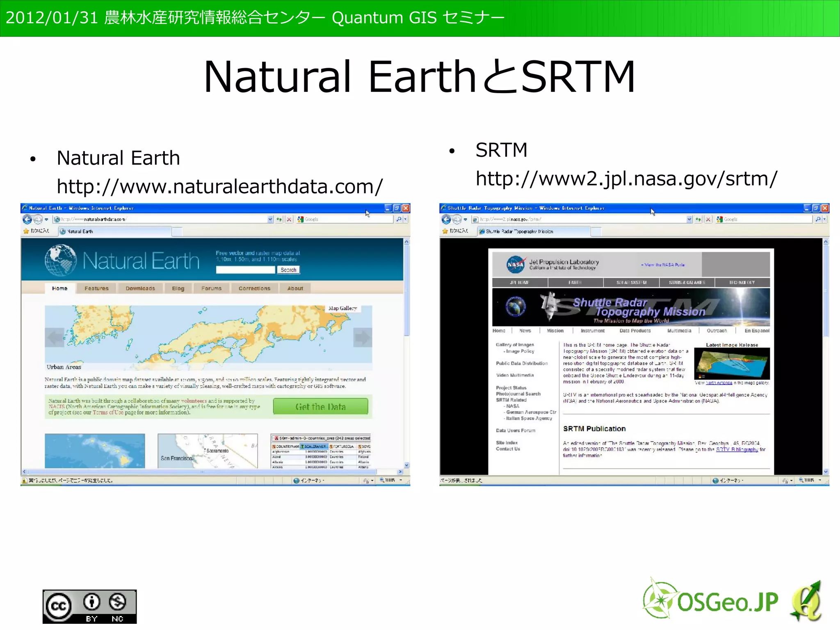Select Blog tab on Natural Earth site
Image resolution: width=840 pixels, height=630 pixels.
(x=178, y=289)
